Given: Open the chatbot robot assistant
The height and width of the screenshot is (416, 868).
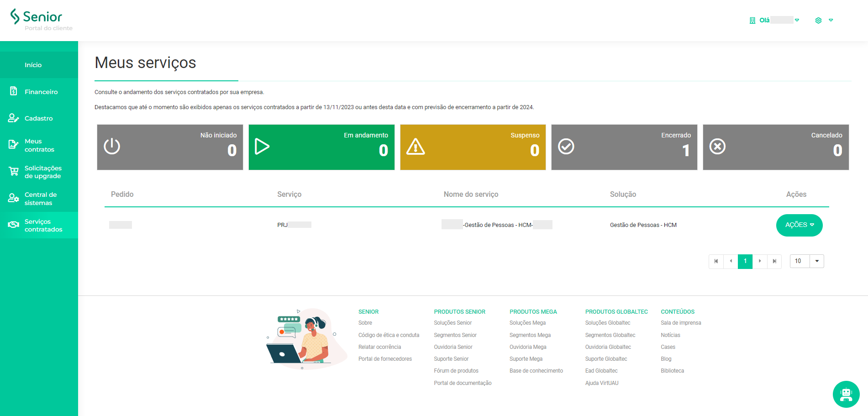Looking at the screenshot, I should pos(846,394).
